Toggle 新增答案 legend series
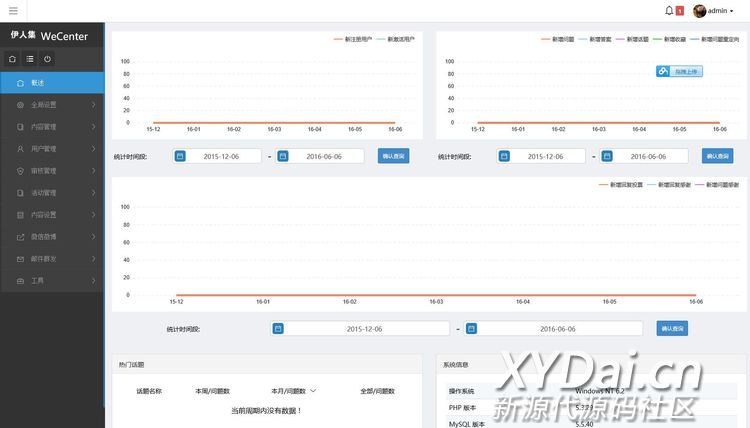Screen dimensions: 750x428 tap(595, 39)
